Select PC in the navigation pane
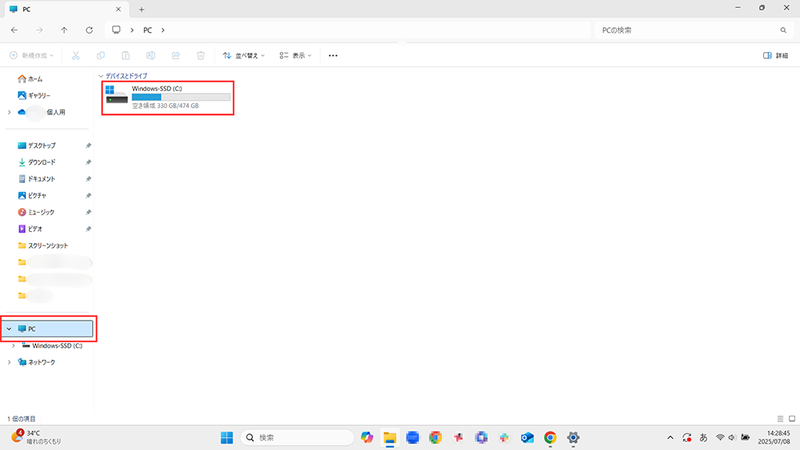 48,329
